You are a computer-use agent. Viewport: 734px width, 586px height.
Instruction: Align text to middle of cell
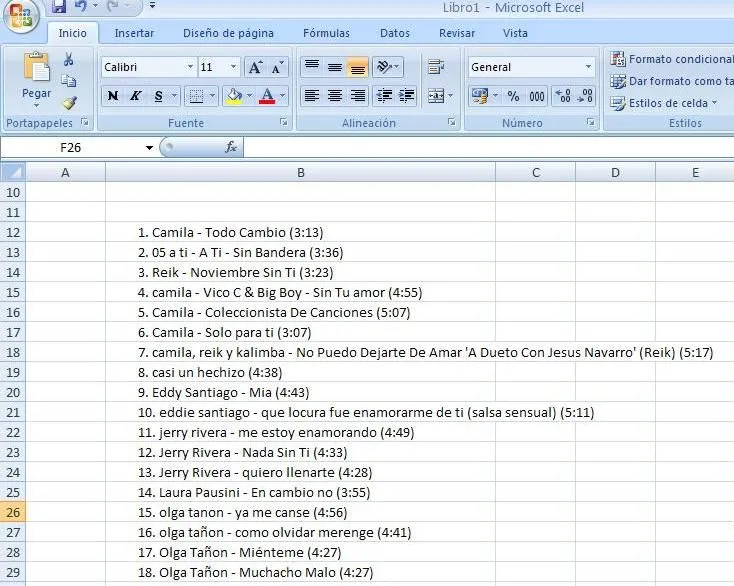[335, 67]
